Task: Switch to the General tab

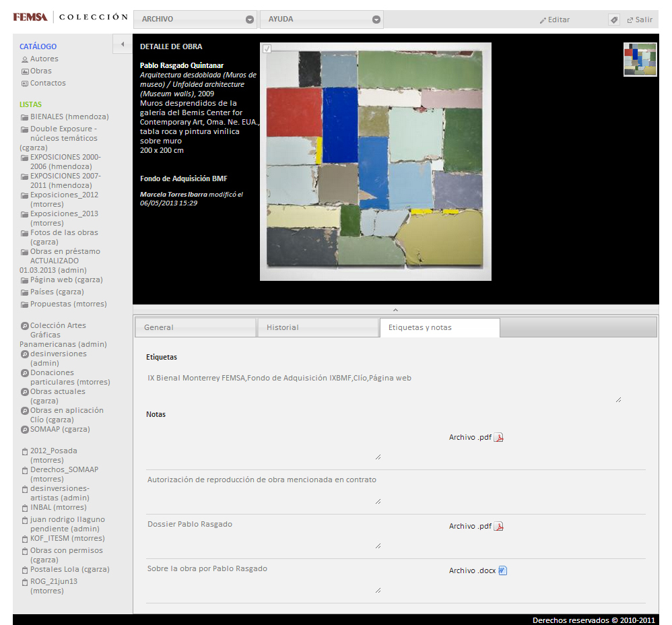Action: 195,327
